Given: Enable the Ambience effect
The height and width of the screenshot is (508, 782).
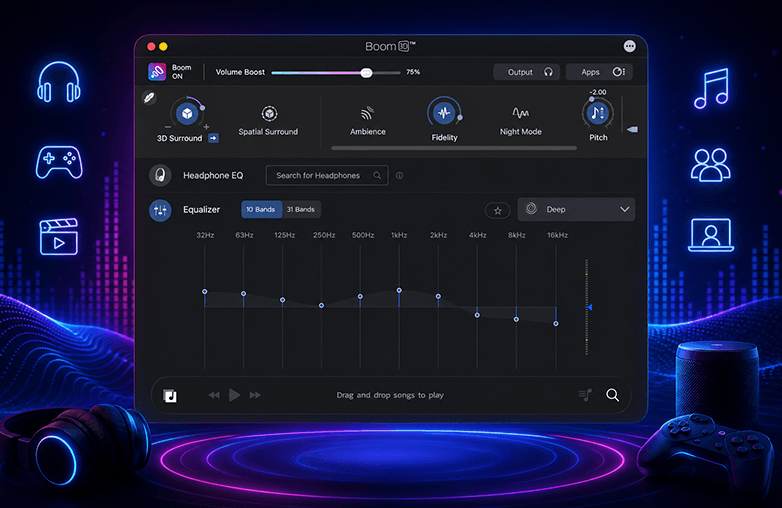Looking at the screenshot, I should pos(368,114).
